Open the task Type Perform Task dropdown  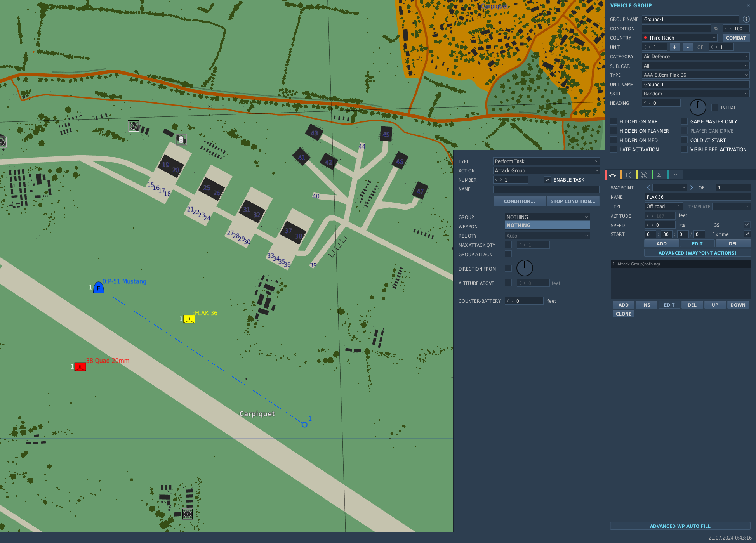click(x=546, y=161)
